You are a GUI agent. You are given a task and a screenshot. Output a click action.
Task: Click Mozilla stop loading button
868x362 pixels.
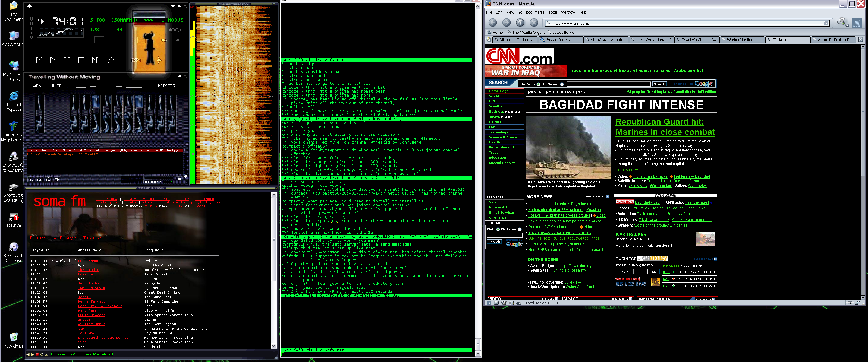(534, 23)
